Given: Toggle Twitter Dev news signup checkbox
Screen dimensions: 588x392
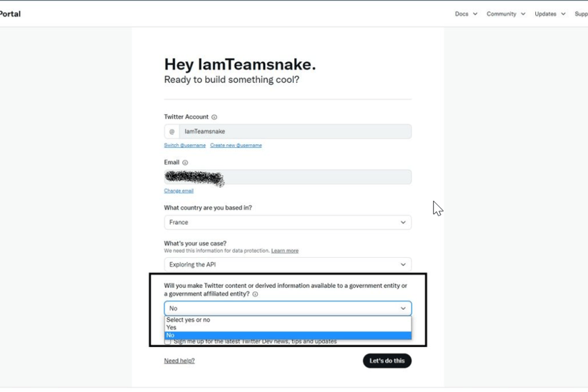Looking at the screenshot, I should tap(168, 342).
